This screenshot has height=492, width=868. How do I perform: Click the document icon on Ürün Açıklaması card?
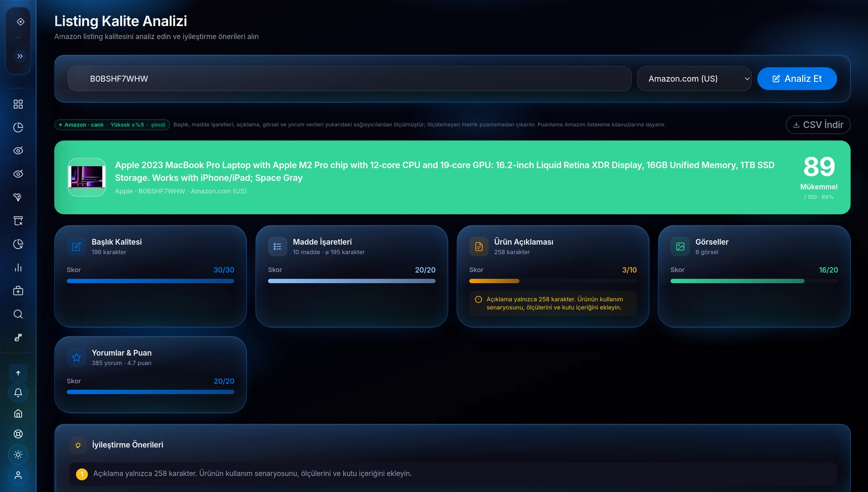click(x=479, y=247)
